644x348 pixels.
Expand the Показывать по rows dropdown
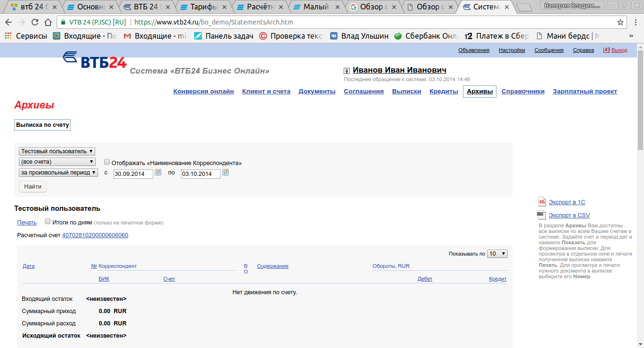point(497,254)
